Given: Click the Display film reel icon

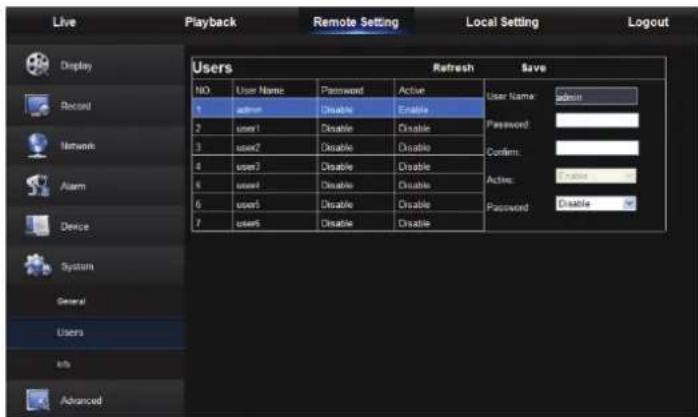Looking at the screenshot, I should 37,65.
